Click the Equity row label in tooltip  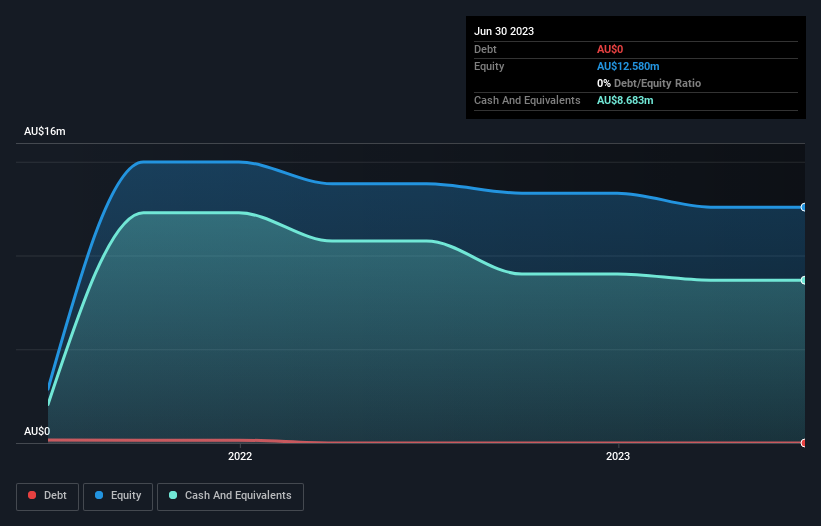pyautogui.click(x=489, y=66)
